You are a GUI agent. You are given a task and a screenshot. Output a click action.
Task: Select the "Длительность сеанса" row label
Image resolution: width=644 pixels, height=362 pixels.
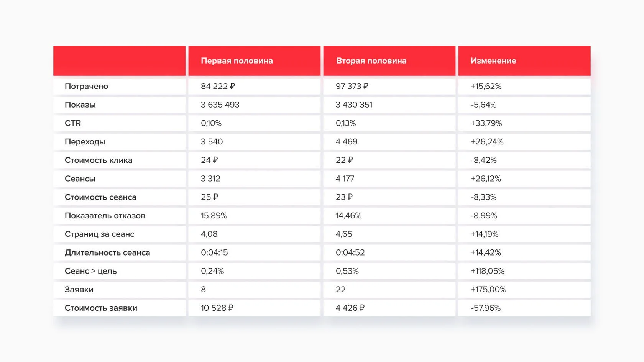[x=107, y=253]
